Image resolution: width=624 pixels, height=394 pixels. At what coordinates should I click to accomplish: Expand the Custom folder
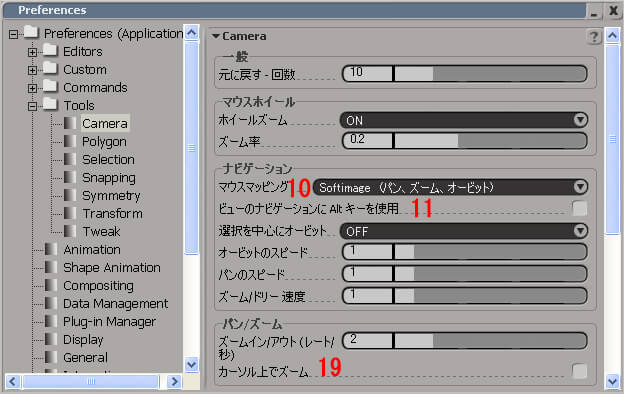pos(32,70)
